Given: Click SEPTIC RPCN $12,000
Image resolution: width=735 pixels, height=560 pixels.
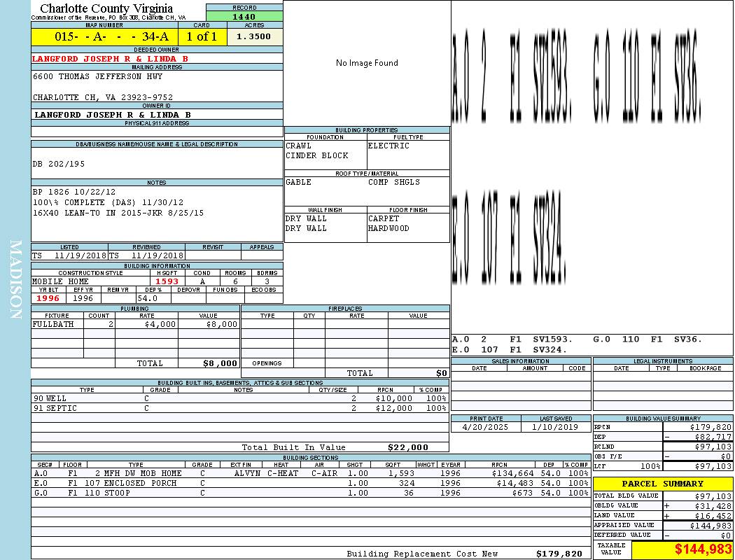Looking at the screenshot, I should click(393, 409).
